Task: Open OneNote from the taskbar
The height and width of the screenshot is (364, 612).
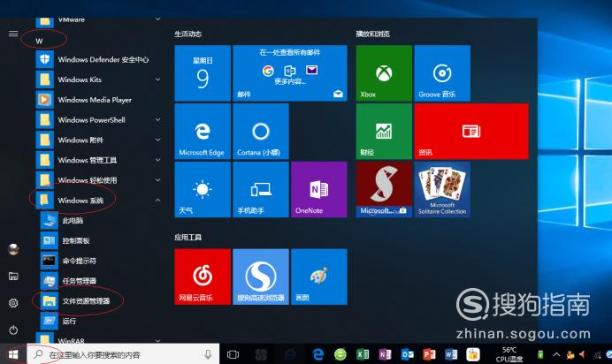Action: tap(385, 354)
